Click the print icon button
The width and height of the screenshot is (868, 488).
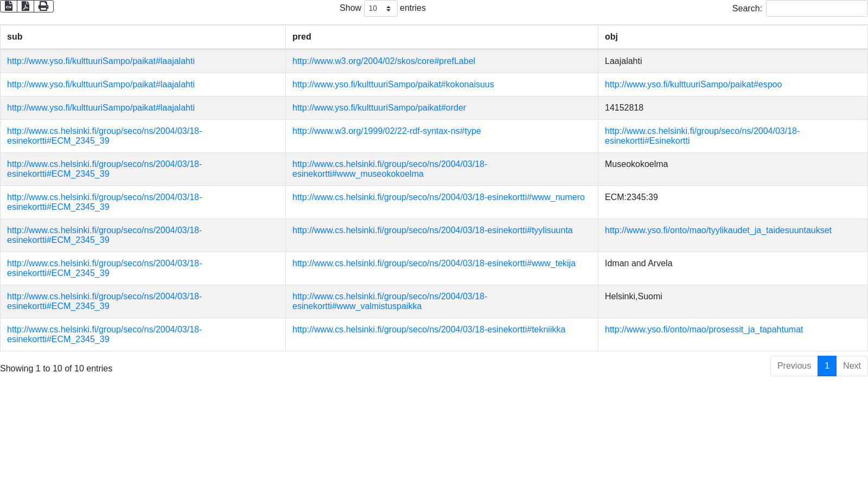pos(43,7)
